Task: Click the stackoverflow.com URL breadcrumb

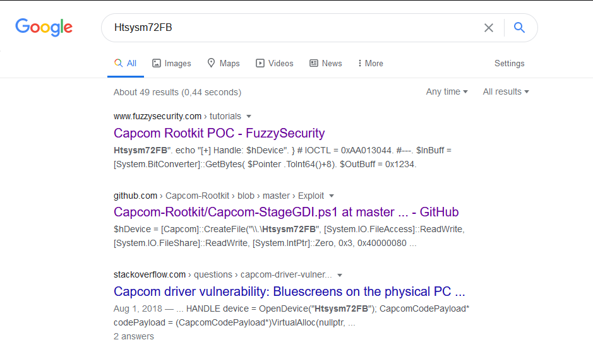Action: [x=223, y=274]
